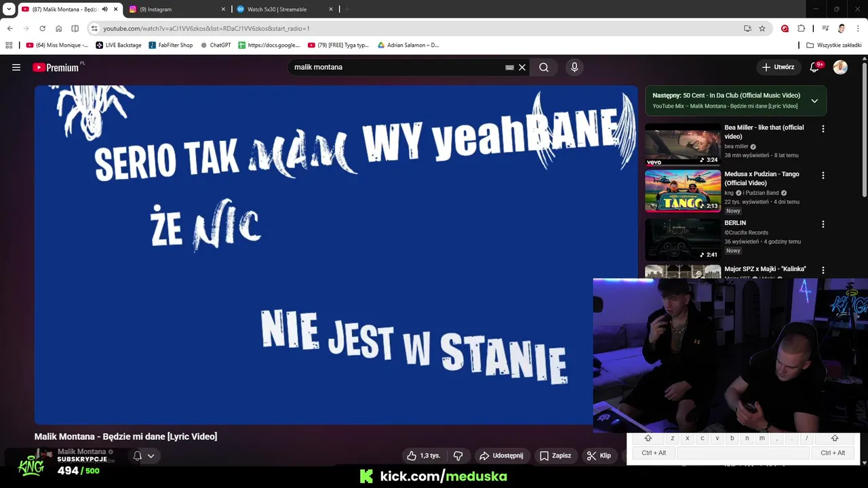Open the browser home page icon

pyautogui.click(x=58, y=28)
